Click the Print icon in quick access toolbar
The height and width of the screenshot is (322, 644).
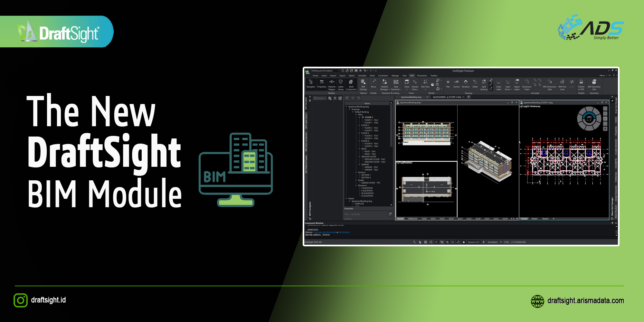[x=360, y=71]
